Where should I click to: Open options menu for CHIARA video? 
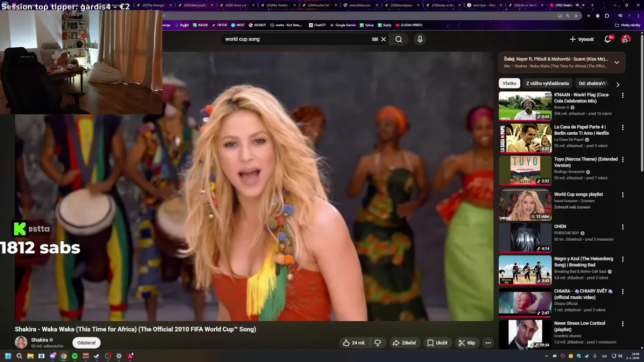pyautogui.click(x=623, y=292)
